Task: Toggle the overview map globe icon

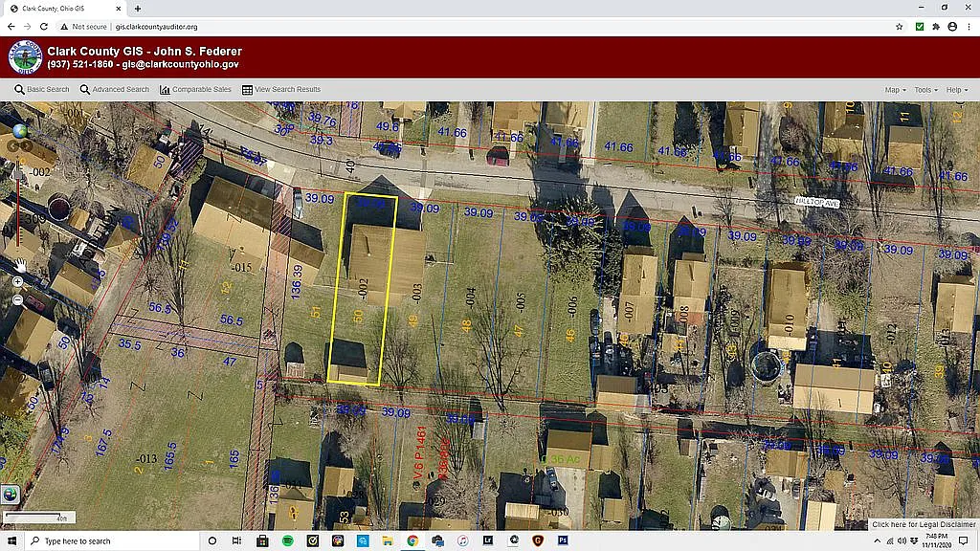Action: [x=11, y=495]
